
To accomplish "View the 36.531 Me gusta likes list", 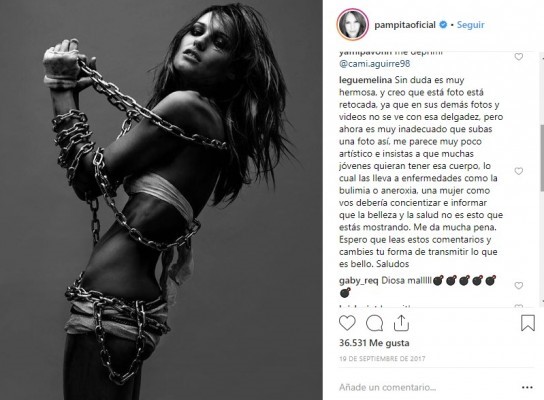I will [x=374, y=343].
